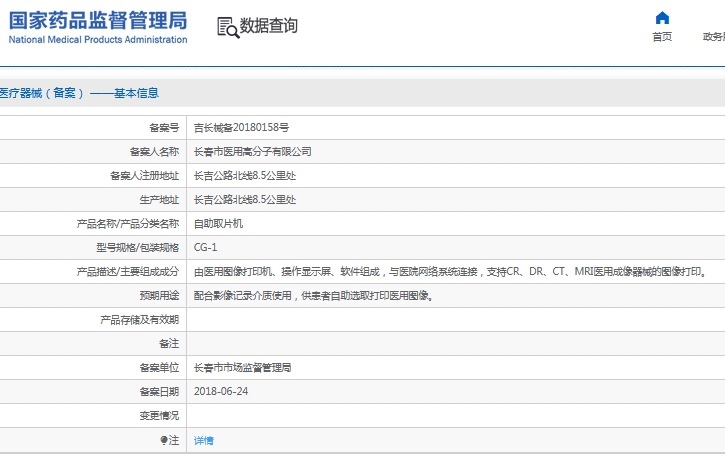Click the 产品名称/产品分类名称 label

pos(128,224)
